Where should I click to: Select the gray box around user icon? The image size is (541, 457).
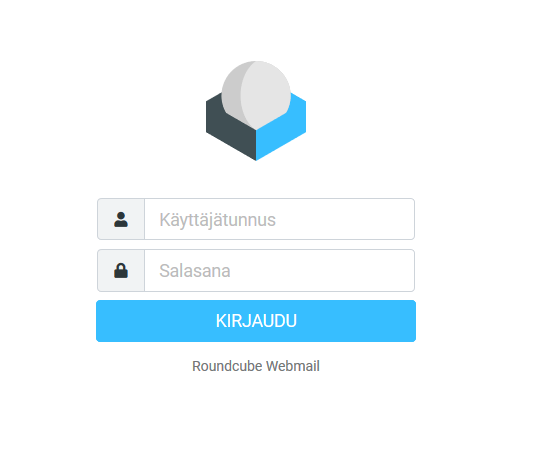pyautogui.click(x=121, y=219)
